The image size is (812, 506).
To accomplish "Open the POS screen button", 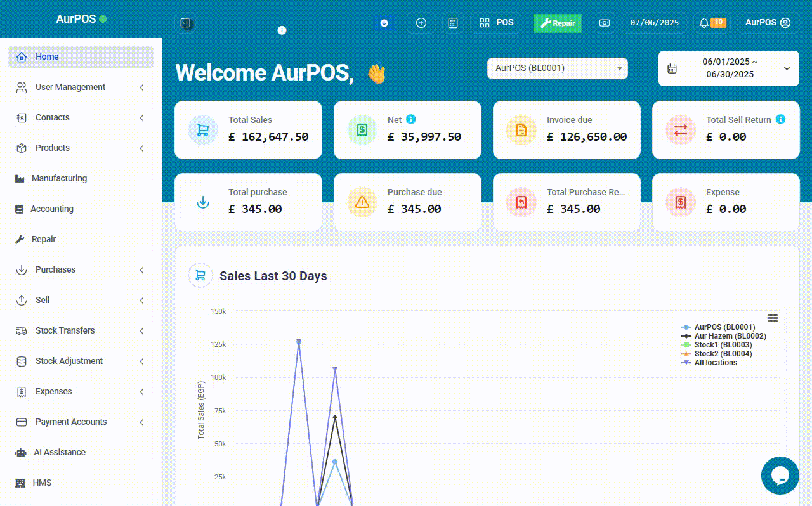I will point(497,23).
